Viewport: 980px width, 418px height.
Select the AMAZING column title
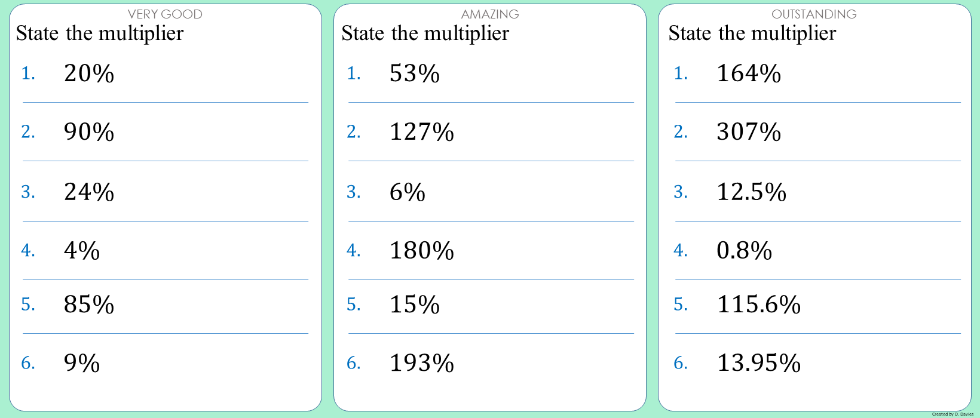(490, 14)
